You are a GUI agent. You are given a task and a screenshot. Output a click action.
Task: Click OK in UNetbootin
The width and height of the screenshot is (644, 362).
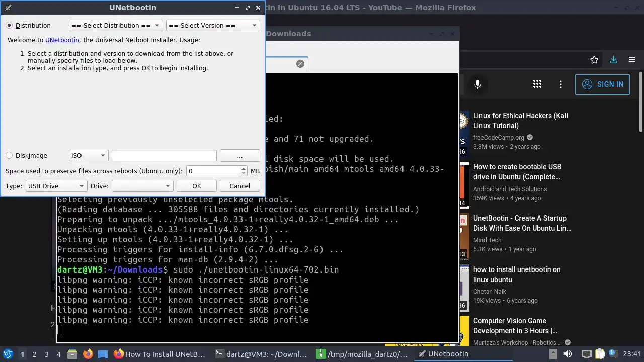[x=197, y=186]
